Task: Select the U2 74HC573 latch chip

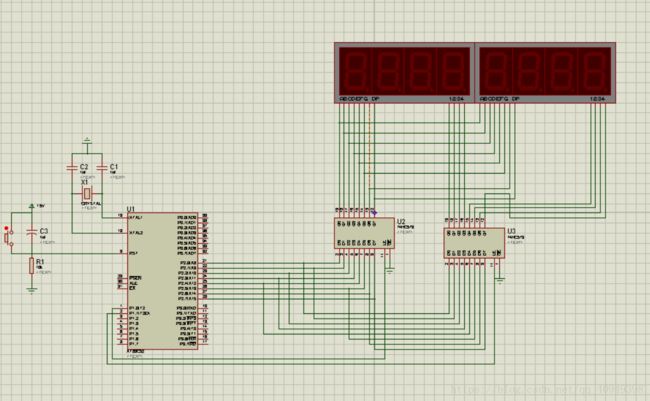Action: [x=364, y=233]
